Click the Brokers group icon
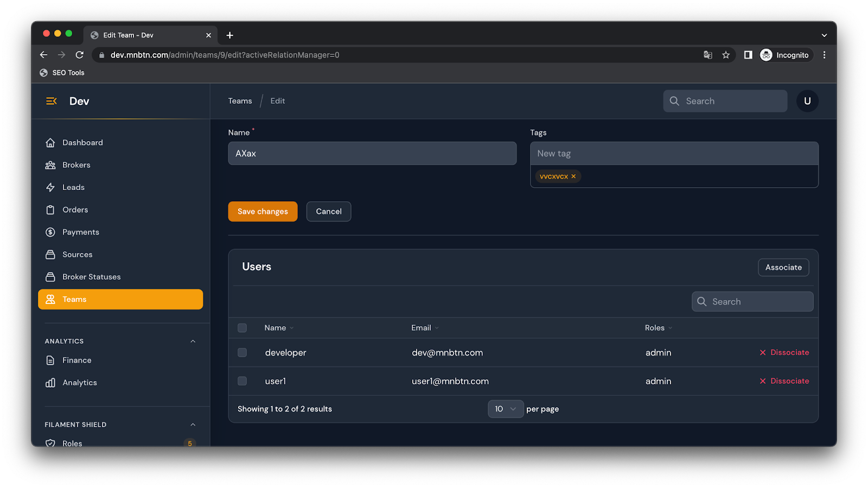 50,165
